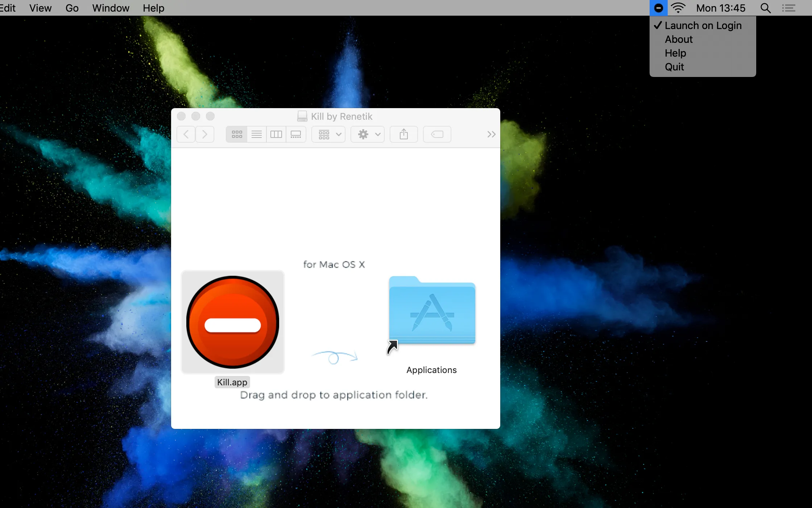812x508 pixels.
Task: Switch to icon view
Action: pos(237,134)
